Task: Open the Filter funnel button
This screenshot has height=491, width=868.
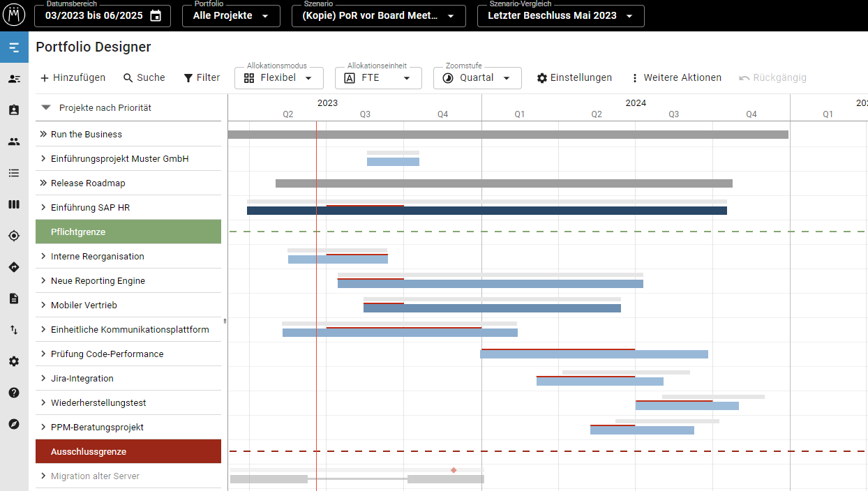Action: 202,77
